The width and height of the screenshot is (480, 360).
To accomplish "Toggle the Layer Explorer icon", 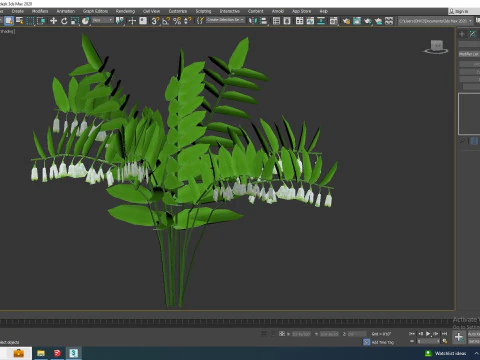I will pyautogui.click(x=287, y=21).
